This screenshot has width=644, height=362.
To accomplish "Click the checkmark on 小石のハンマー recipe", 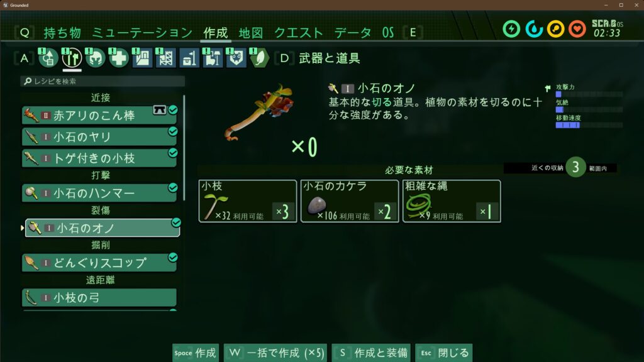I will coord(173,187).
